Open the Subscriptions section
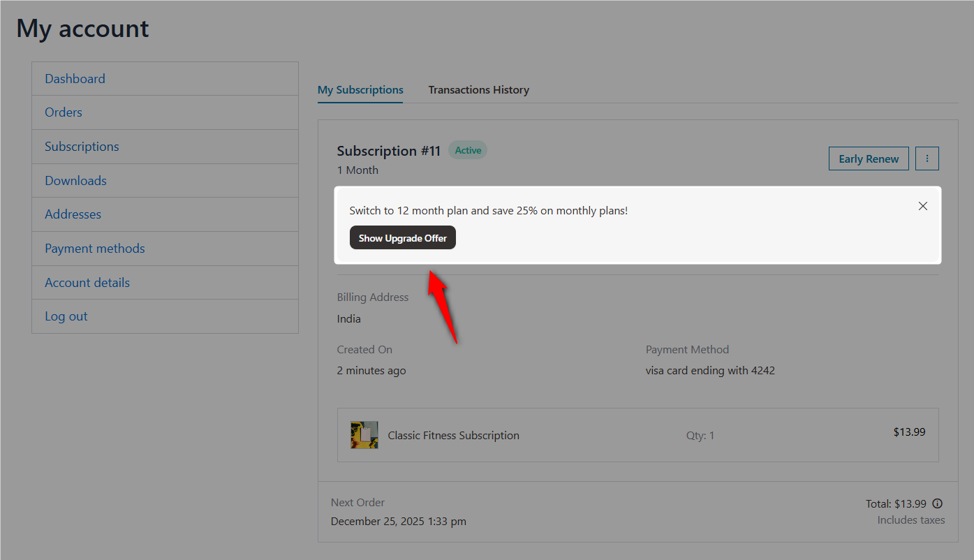The image size is (974, 560). click(x=82, y=146)
